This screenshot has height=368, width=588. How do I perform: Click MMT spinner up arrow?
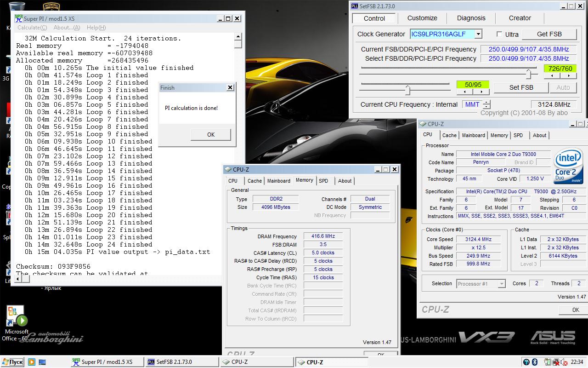click(x=486, y=102)
